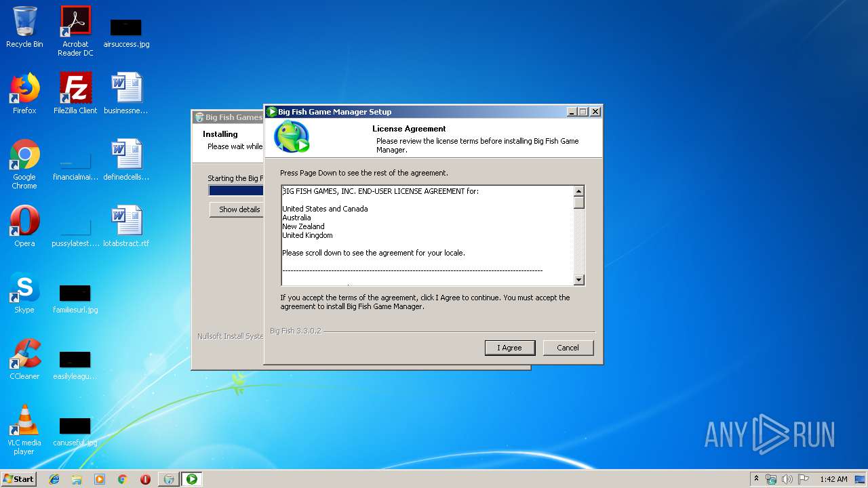This screenshot has width=868, height=488.
Task: Click the 1:42 AM taskbar clock
Action: (833, 479)
